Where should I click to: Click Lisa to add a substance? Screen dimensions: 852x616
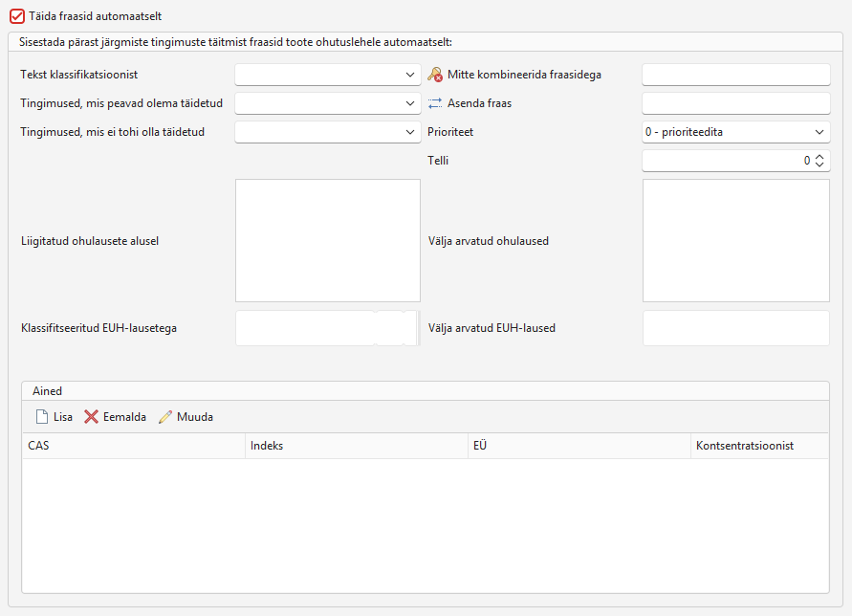tap(54, 417)
